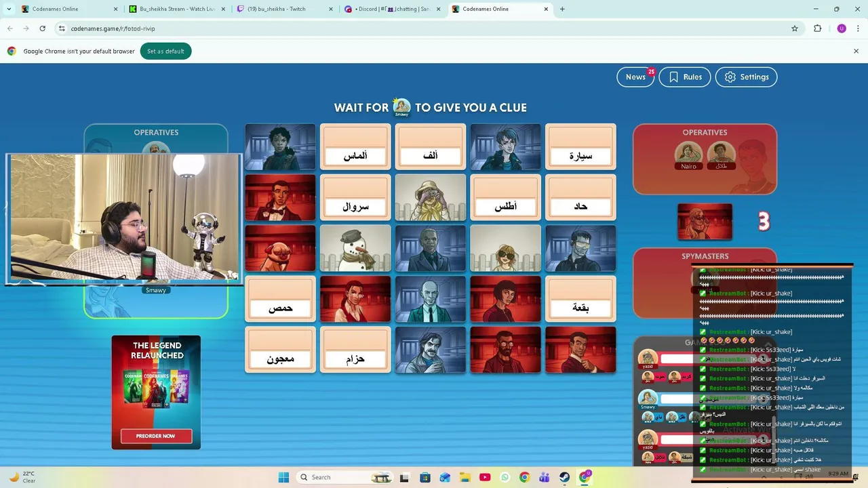The image size is (868, 488).
Task: Open the Chrome profile avatar
Action: tap(842, 28)
